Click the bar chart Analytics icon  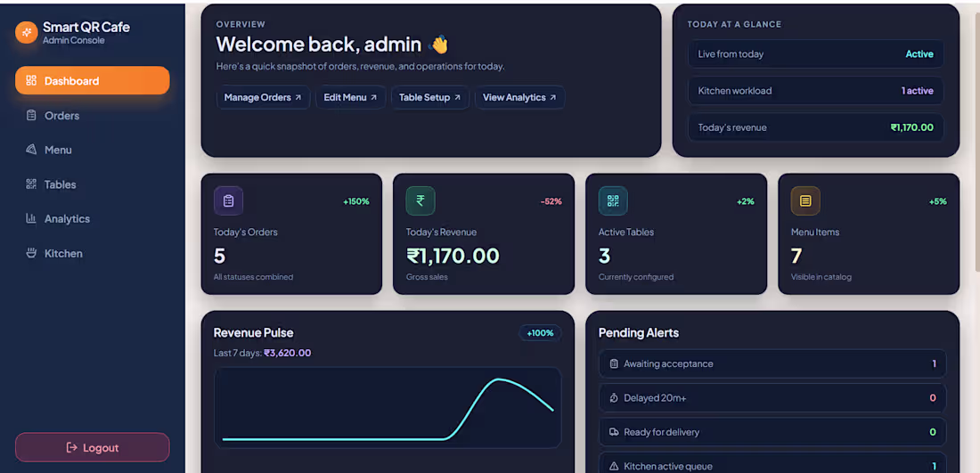coord(30,219)
